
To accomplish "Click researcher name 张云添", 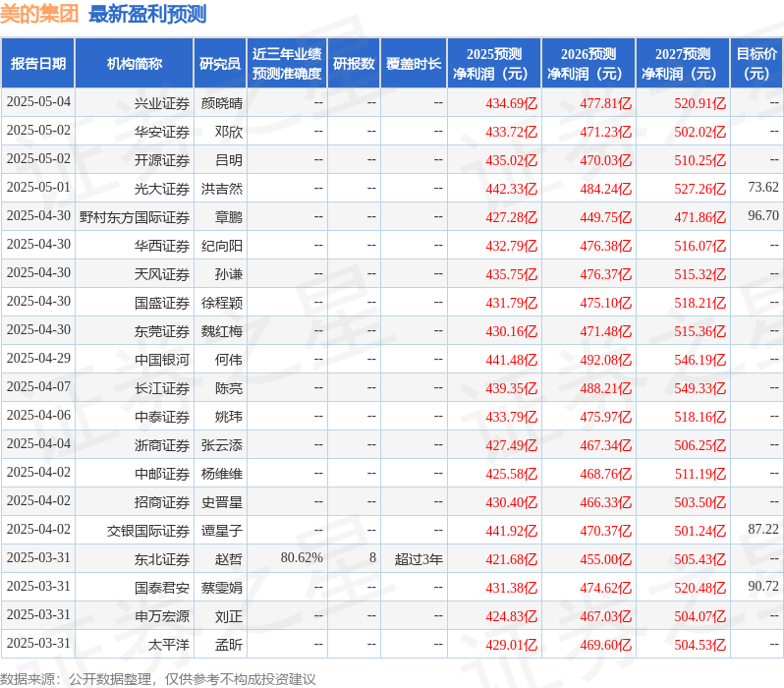I will pyautogui.click(x=222, y=446).
